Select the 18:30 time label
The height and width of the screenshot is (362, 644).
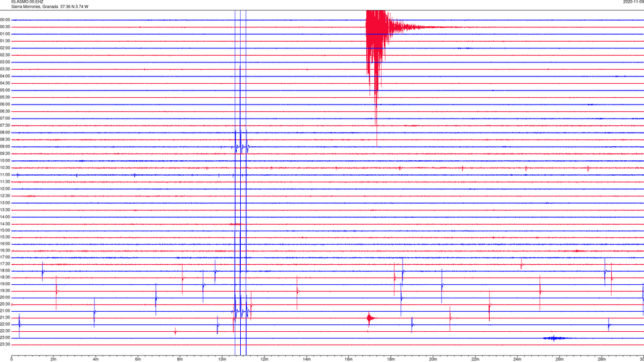pyautogui.click(x=5, y=277)
